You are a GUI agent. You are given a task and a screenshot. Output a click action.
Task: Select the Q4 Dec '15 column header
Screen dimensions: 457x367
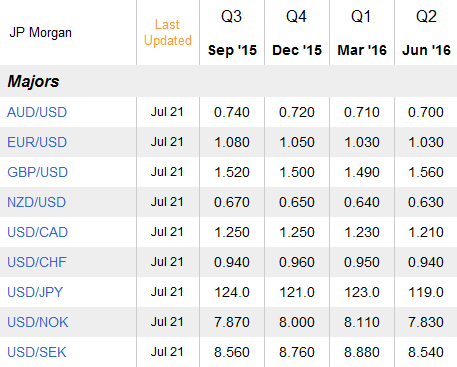pyautogui.click(x=297, y=33)
